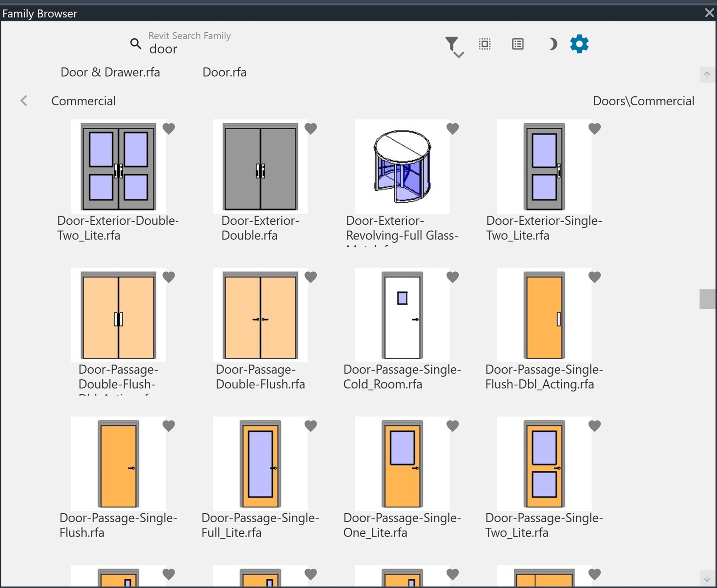Select Door-Passage-Single-Full_Lite thumbnail
The image size is (717, 588).
tap(261, 464)
